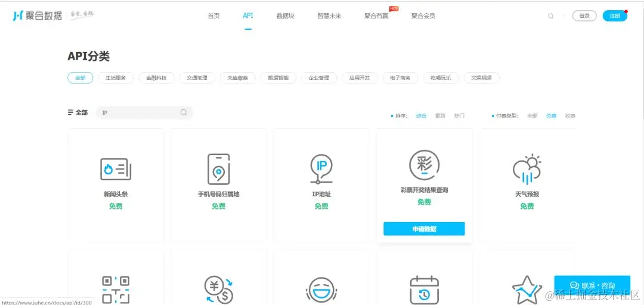
Task: Click the 申请数据 button on lottery card
Action: click(x=425, y=229)
